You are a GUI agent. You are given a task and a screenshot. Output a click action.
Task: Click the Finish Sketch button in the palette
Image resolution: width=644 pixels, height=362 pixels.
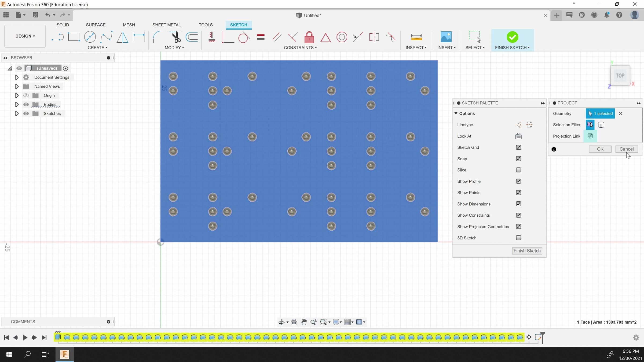[527, 251]
